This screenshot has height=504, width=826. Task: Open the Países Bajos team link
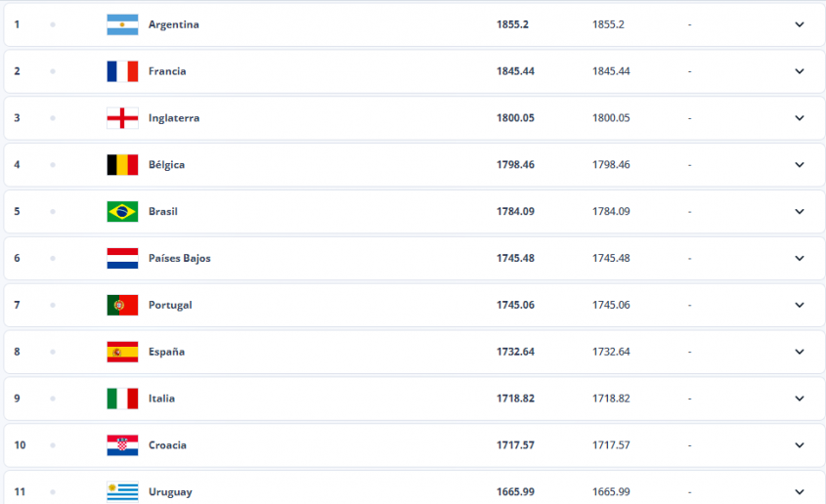tap(180, 258)
